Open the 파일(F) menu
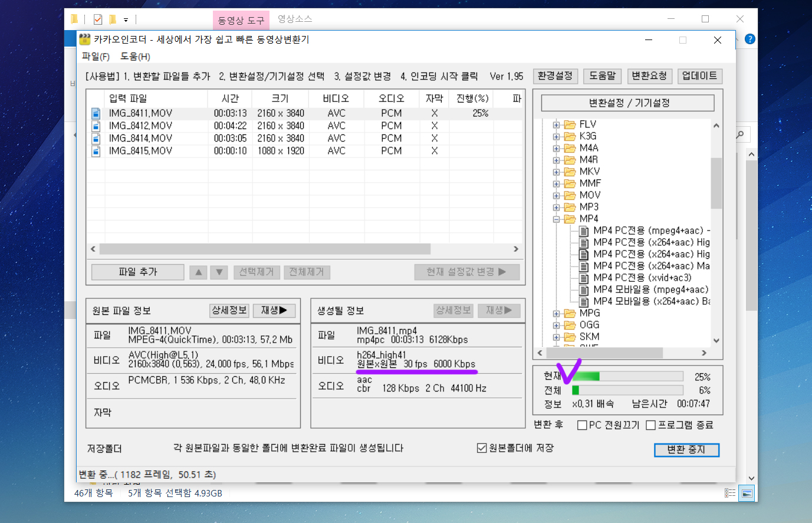Image resolution: width=812 pixels, height=523 pixels. (x=96, y=57)
